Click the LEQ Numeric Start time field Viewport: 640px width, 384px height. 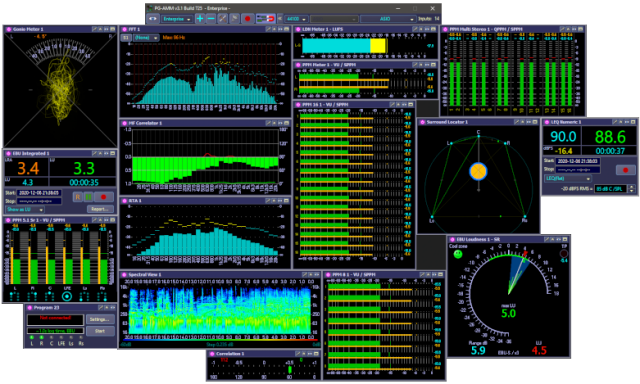pyautogui.click(x=577, y=161)
